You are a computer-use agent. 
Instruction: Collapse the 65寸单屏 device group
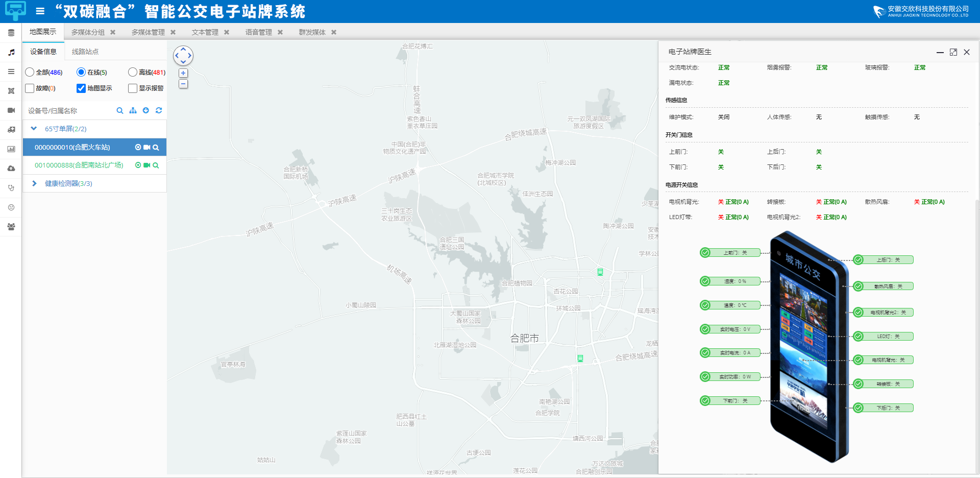click(34, 129)
